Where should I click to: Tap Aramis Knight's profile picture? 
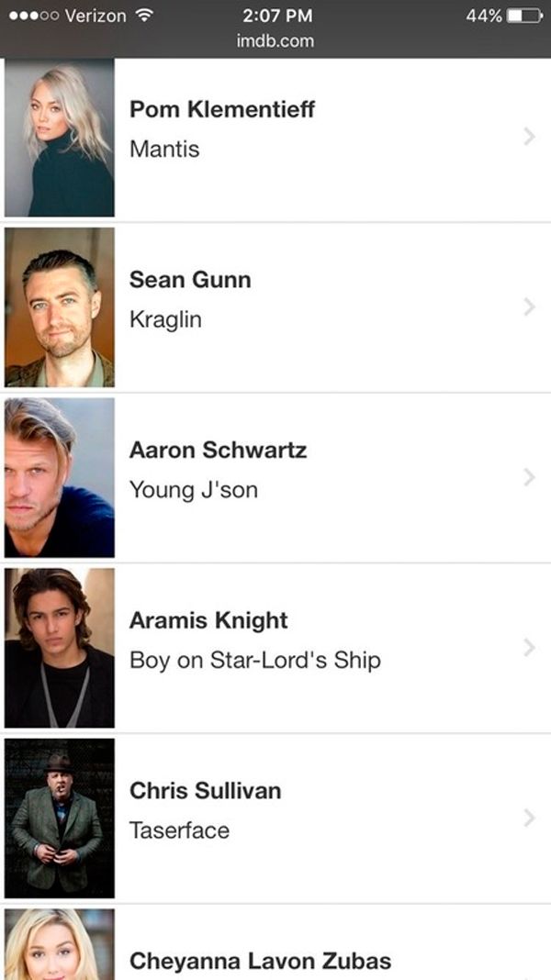60,648
